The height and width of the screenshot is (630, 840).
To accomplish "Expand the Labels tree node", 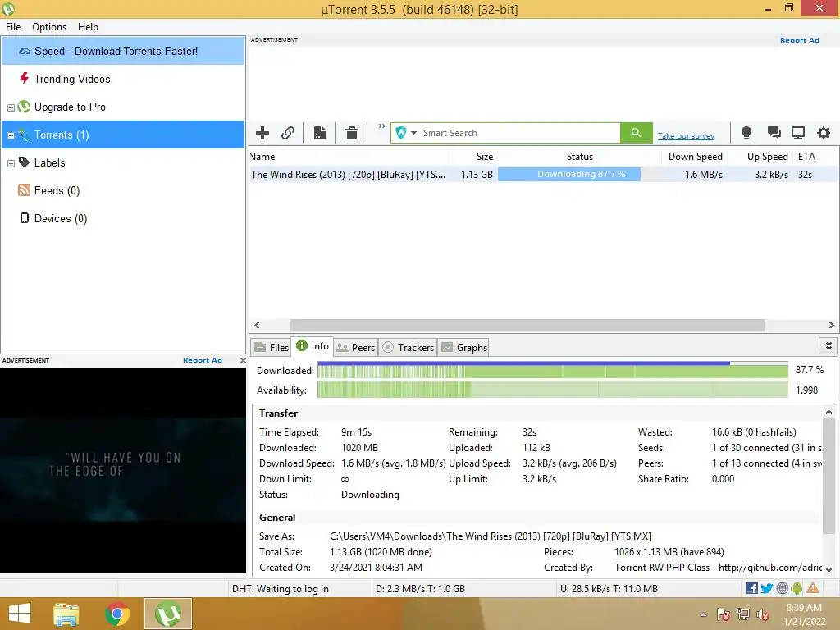I will 11,163.
